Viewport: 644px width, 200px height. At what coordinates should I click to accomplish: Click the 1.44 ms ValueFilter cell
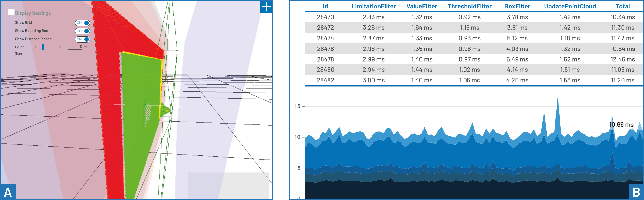tap(422, 70)
